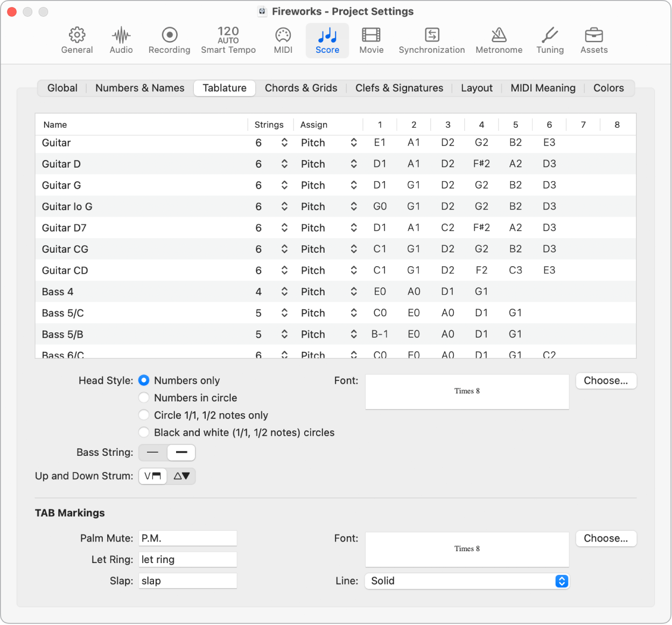672x625 pixels.
Task: Choose Black and white circles head style
Action: (x=144, y=432)
